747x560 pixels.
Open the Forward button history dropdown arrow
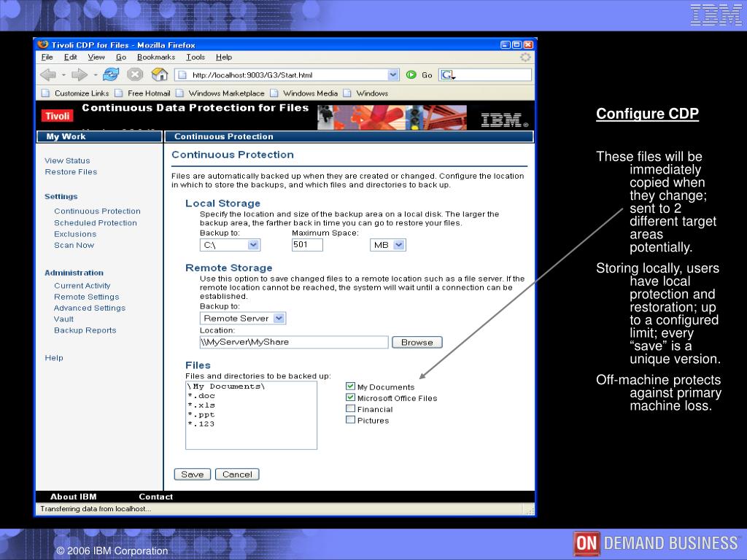[x=95, y=75]
